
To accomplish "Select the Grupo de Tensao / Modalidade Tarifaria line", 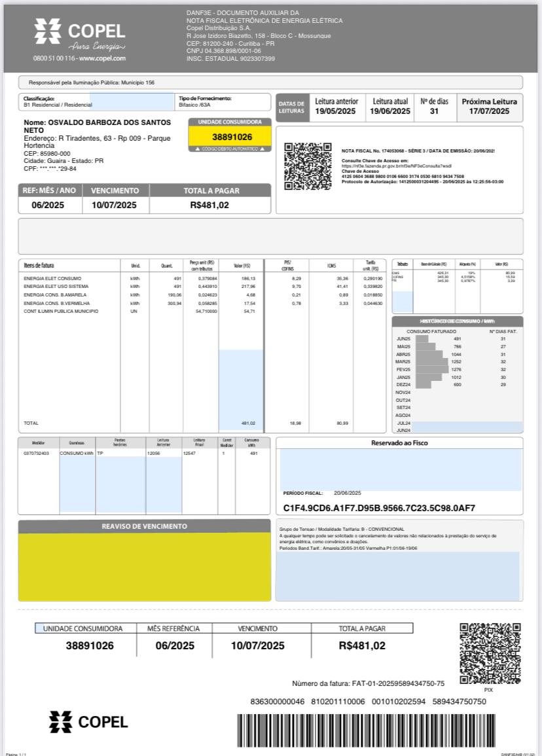I will [342, 529].
